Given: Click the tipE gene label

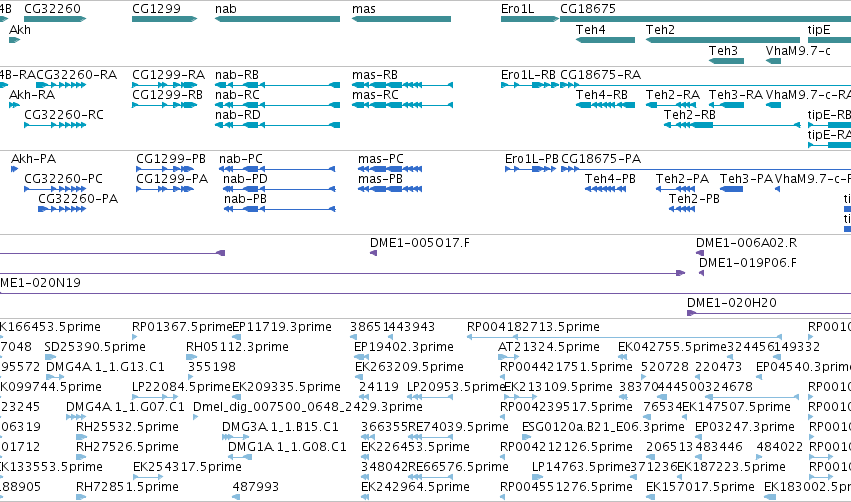Looking at the screenshot, I should click(x=819, y=30).
